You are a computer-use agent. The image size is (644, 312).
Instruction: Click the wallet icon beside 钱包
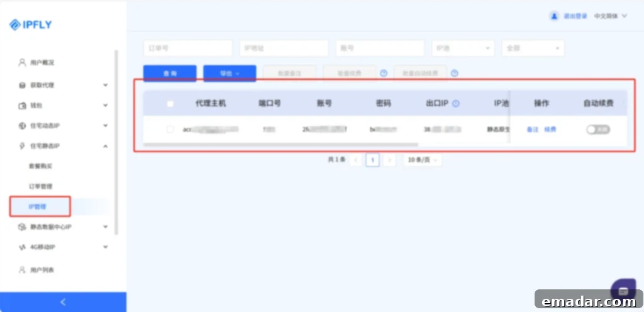pos(22,106)
